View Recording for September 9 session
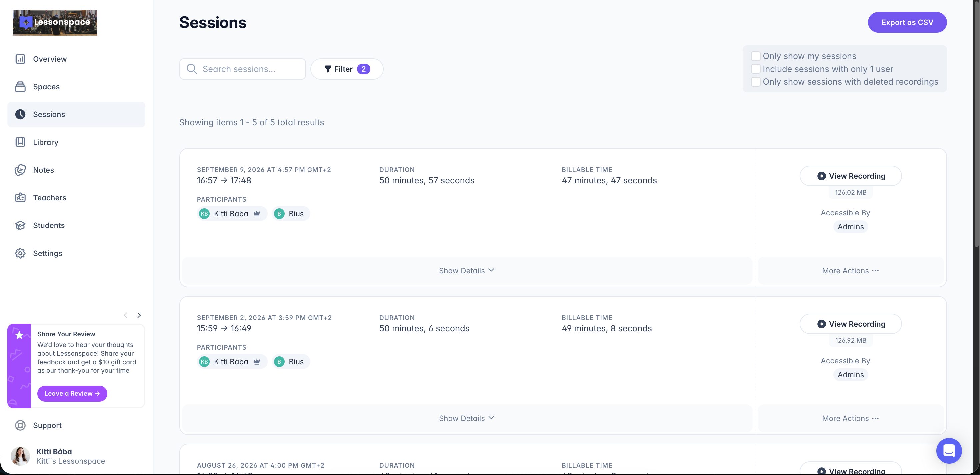 pos(851,176)
